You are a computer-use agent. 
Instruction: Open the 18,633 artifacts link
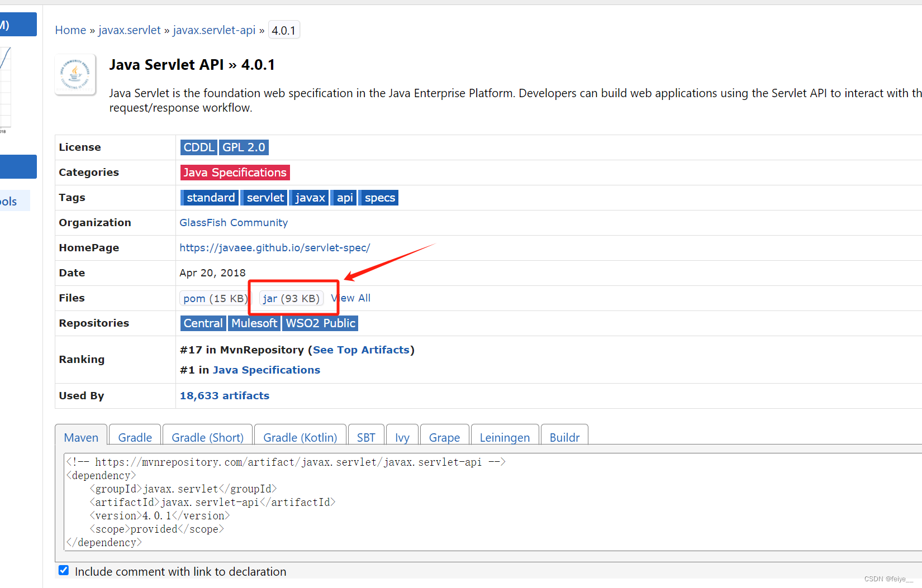click(225, 396)
